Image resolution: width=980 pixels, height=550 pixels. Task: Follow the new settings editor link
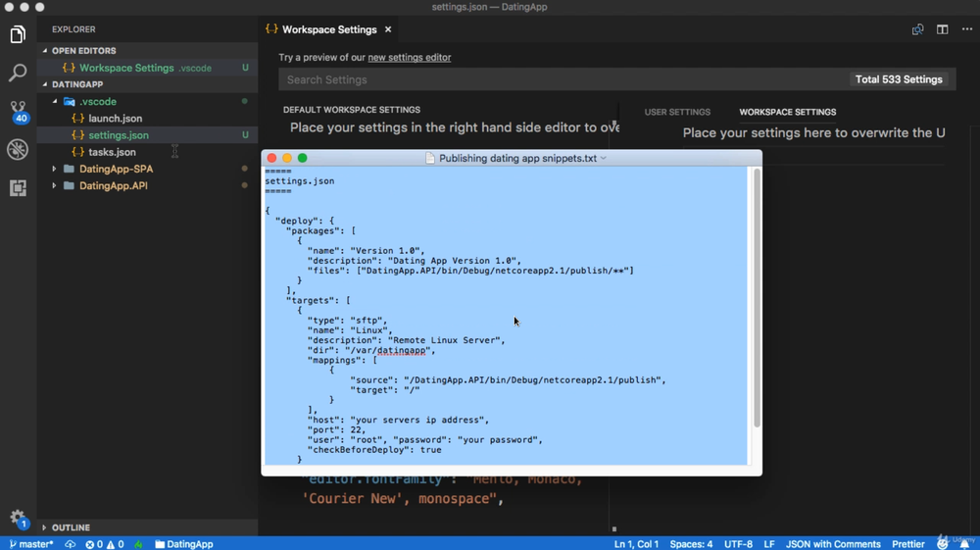coord(410,58)
